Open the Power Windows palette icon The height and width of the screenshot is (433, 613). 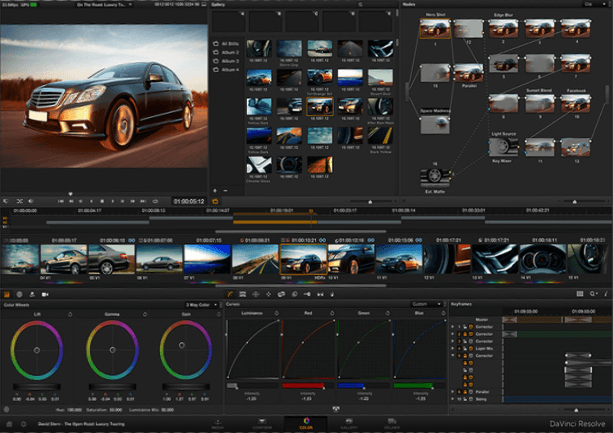(x=256, y=294)
